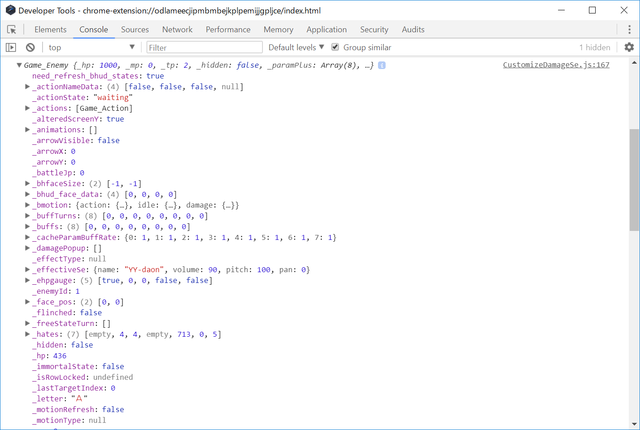Screen dimensions: 640x430
Task: Expand the _effectiveSe object
Action: click(x=27, y=270)
